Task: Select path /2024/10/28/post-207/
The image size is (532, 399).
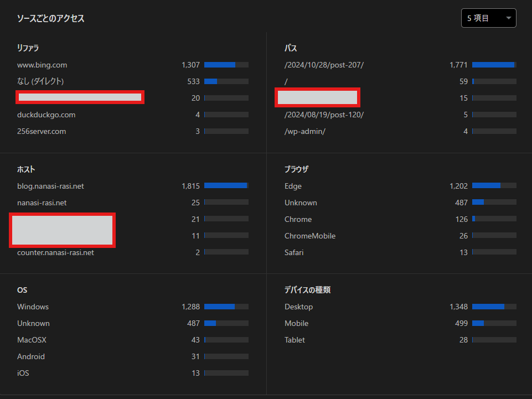Action: click(x=324, y=65)
